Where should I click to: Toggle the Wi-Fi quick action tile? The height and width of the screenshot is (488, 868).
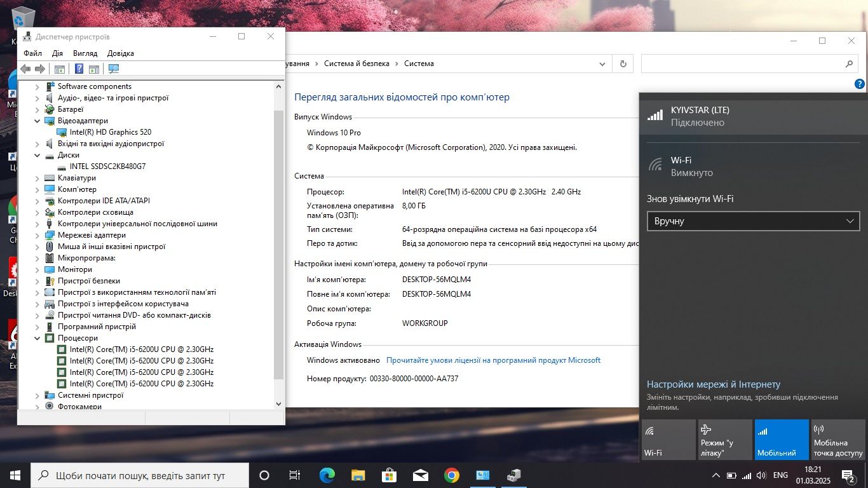click(x=668, y=440)
